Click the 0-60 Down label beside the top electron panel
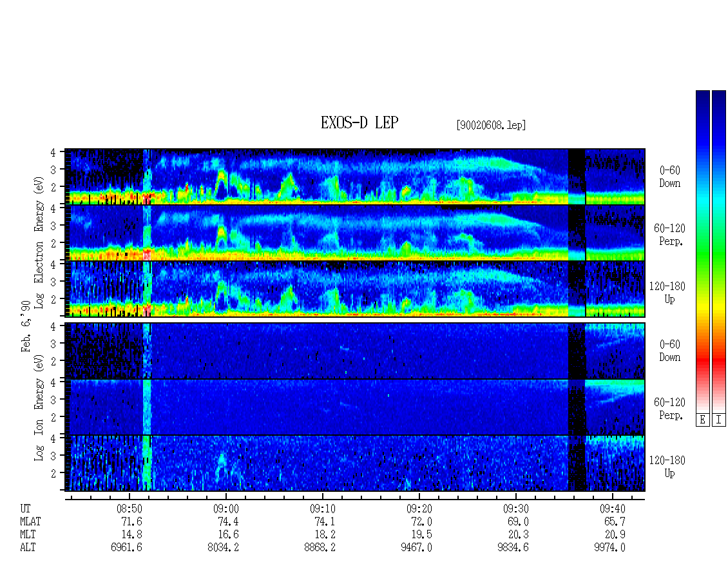This screenshot has height=564, width=728. (669, 177)
